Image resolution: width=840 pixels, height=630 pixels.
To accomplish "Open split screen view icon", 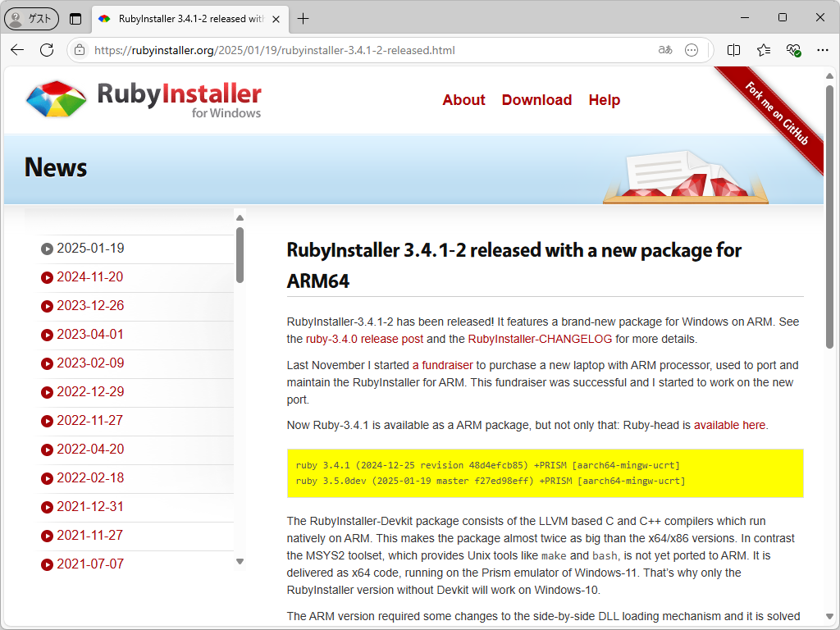I will [x=734, y=50].
